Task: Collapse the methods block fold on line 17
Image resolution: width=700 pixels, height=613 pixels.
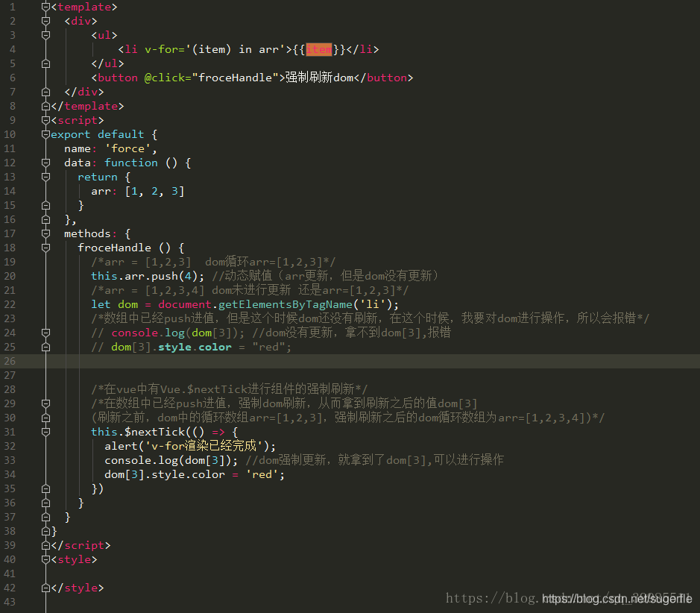Action: [45, 233]
